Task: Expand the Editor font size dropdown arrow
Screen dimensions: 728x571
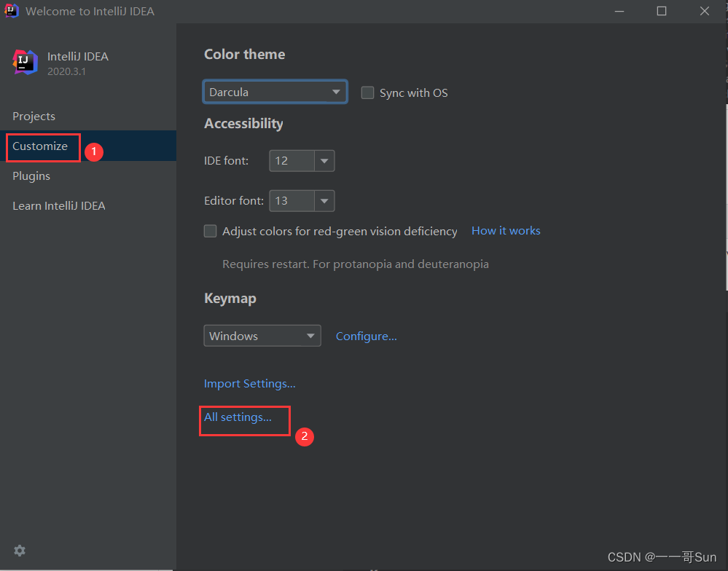Action: tap(324, 201)
